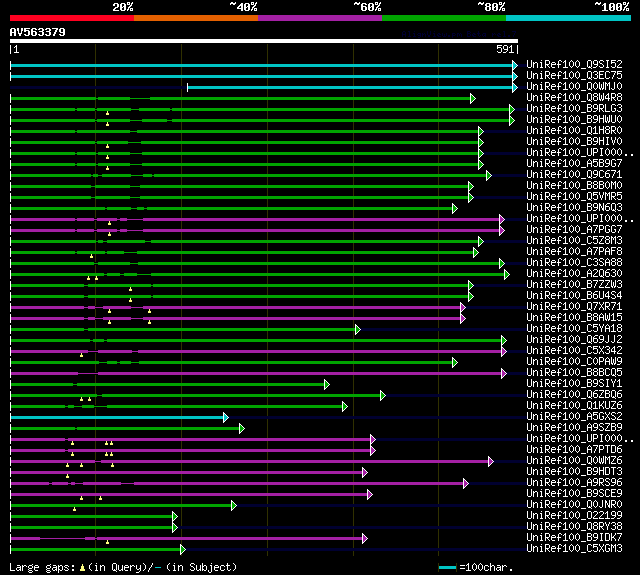Click the cyan arrowhead of the A5GXS2 alignment
The height and width of the screenshot is (575, 640).
pyautogui.click(x=226, y=417)
